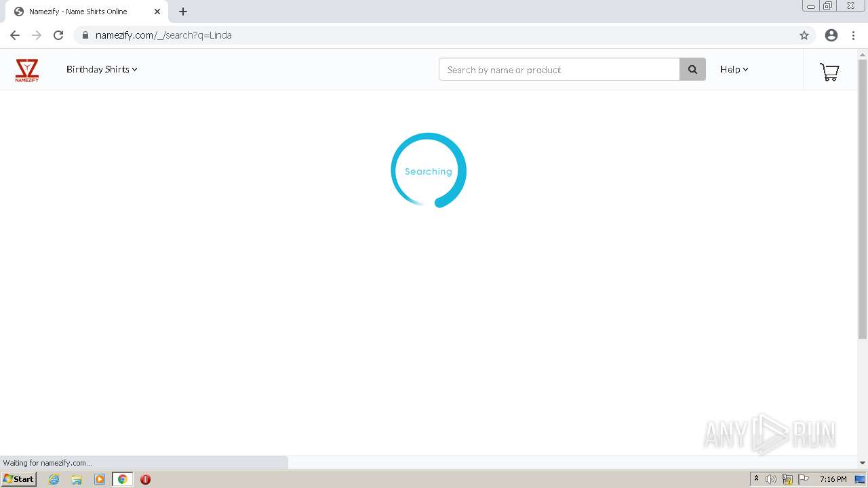
Task: Launch Internet Explorer from the taskbar
Action: (54, 479)
